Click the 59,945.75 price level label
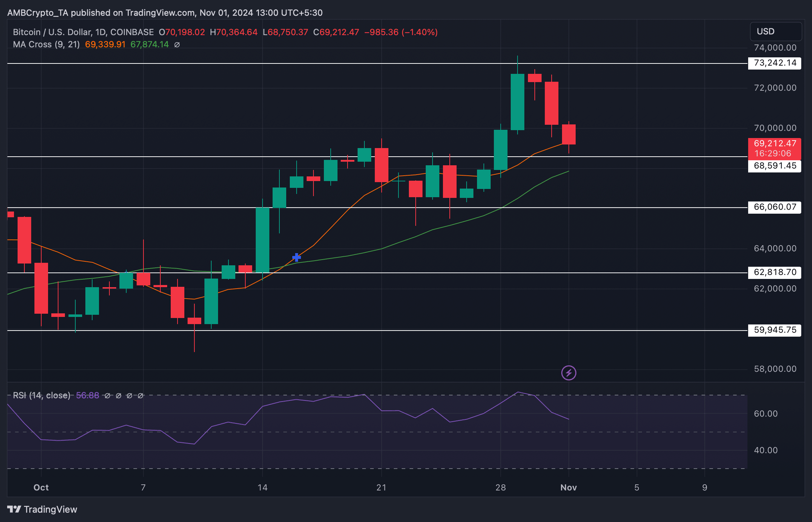The width and height of the screenshot is (812, 522). pos(775,330)
